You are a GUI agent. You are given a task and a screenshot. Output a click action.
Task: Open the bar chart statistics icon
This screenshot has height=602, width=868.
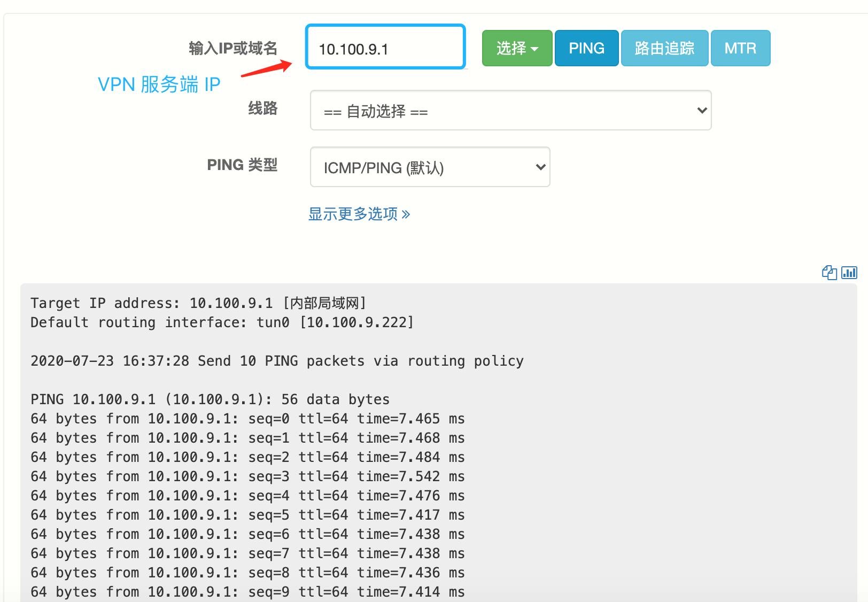point(849,273)
